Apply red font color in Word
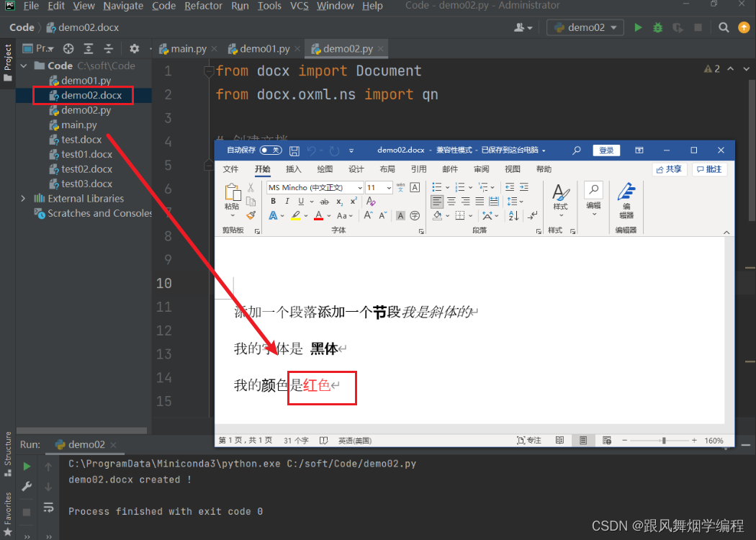This screenshot has height=540, width=756. [318, 215]
